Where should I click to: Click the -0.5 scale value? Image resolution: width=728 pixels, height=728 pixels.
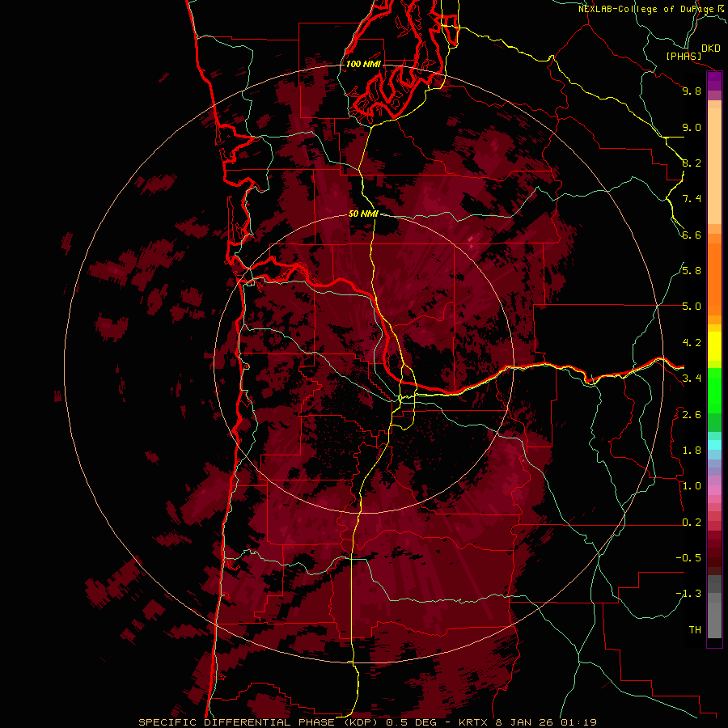[x=688, y=558]
